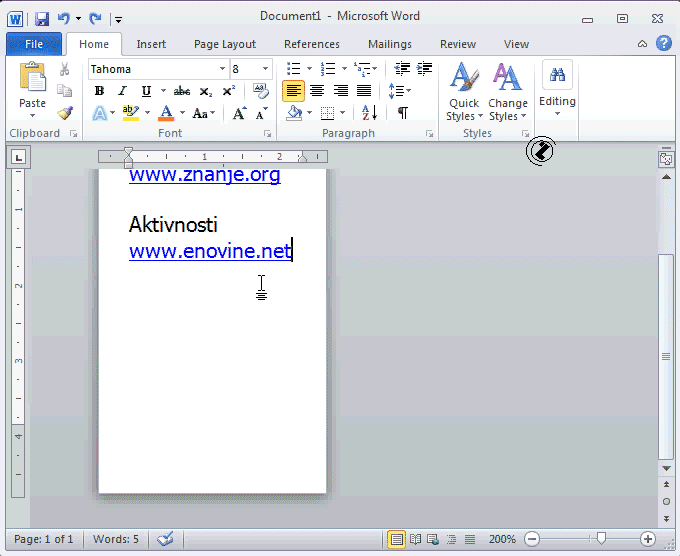The height and width of the screenshot is (556, 680).
Task: Click the Clear Formatting icon
Action: click(261, 91)
